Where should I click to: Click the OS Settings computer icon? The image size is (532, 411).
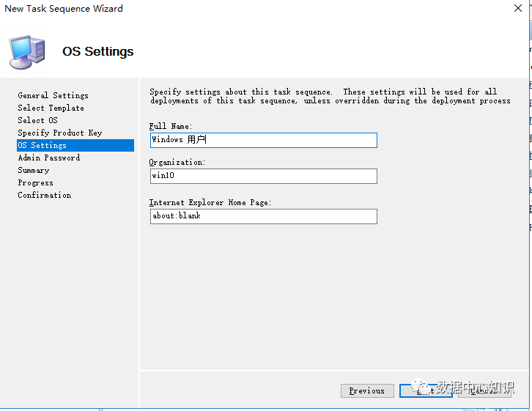pyautogui.click(x=26, y=51)
